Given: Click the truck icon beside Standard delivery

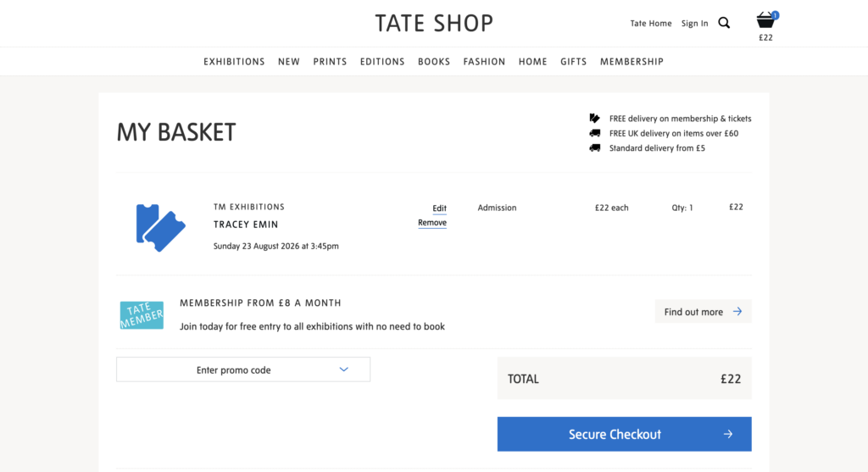Looking at the screenshot, I should coord(594,147).
